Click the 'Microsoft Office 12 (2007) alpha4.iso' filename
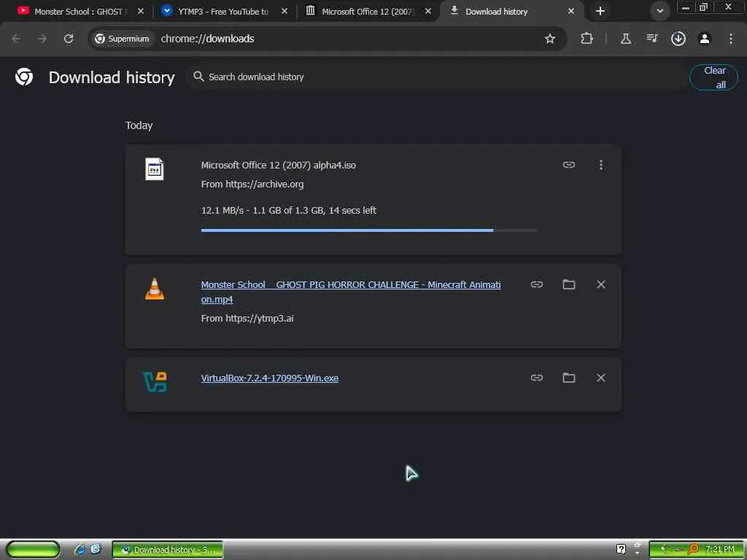 (x=278, y=166)
